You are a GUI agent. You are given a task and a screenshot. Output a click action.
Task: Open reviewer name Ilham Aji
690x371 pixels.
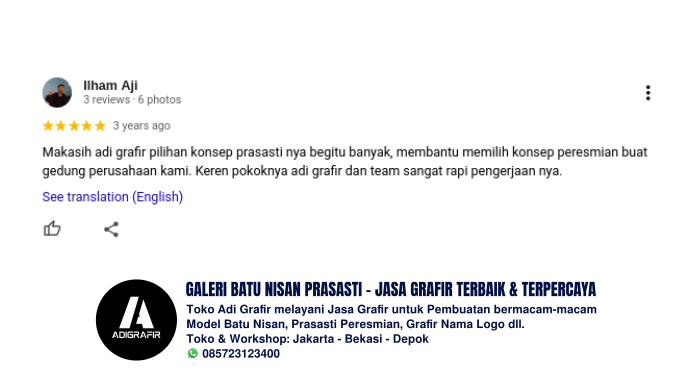click(110, 85)
